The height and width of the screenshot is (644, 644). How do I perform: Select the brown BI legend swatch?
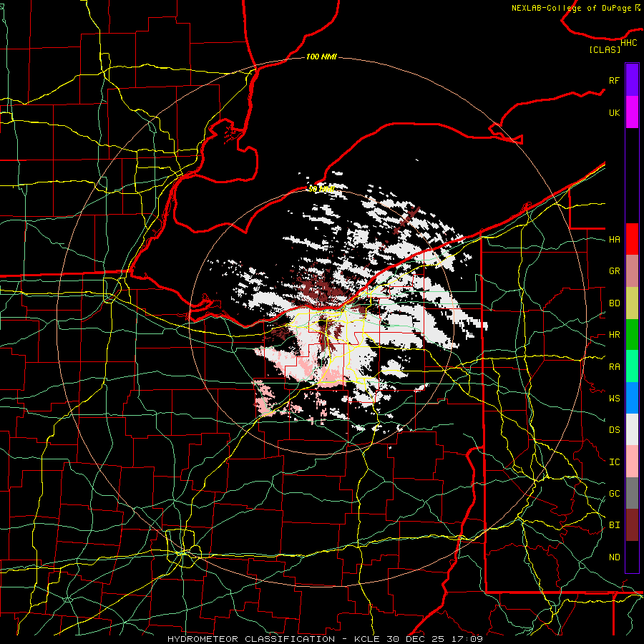coord(632,525)
